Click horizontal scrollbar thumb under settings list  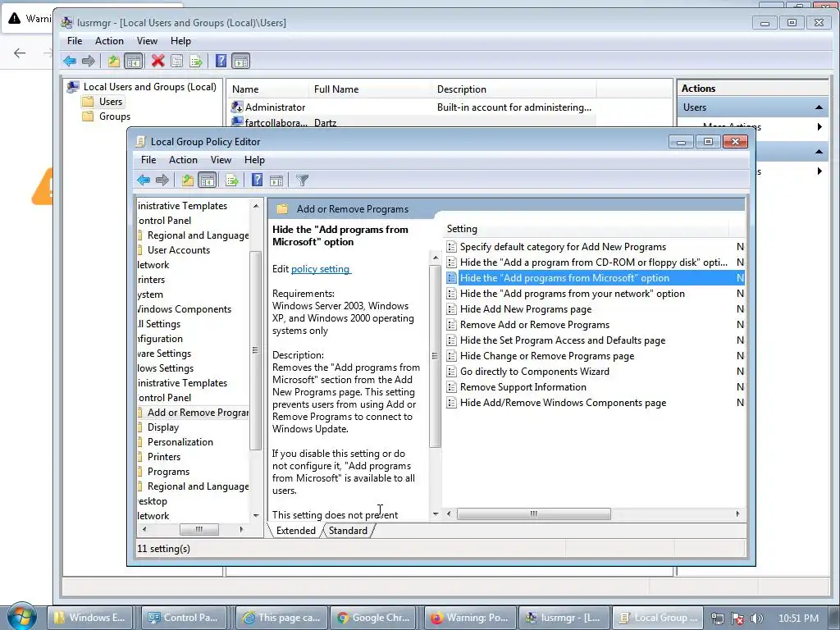point(533,514)
